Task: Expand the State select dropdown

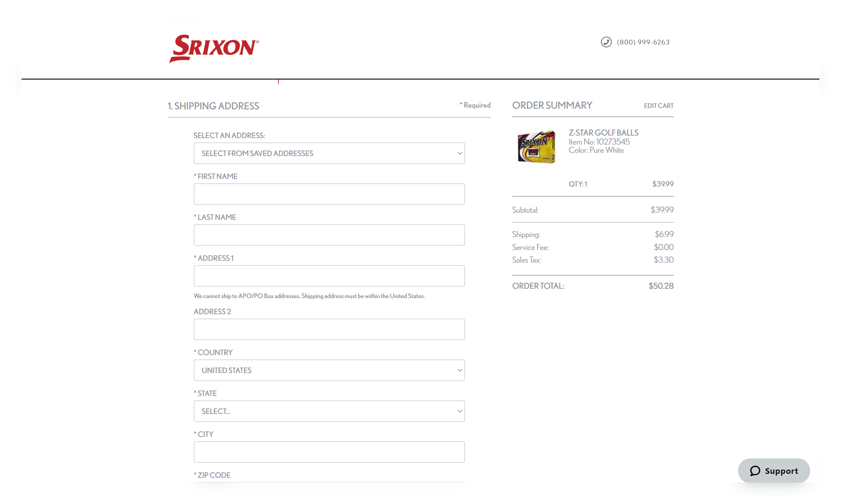Action: click(x=329, y=411)
